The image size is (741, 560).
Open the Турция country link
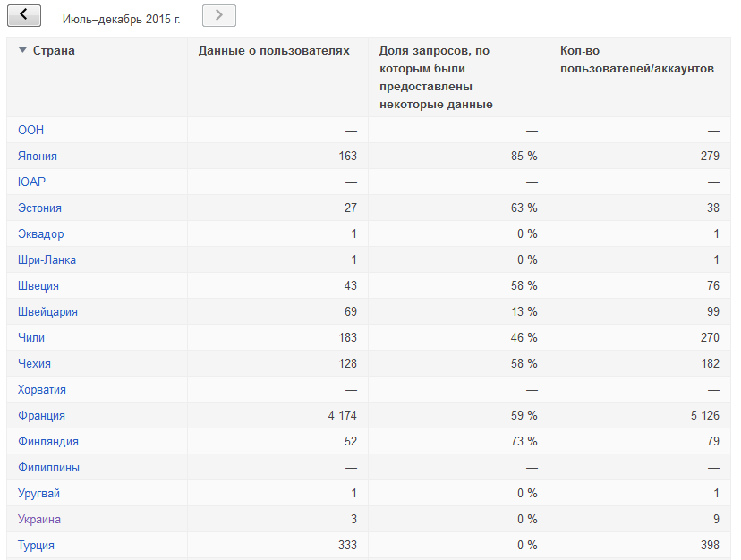pyautogui.click(x=36, y=545)
